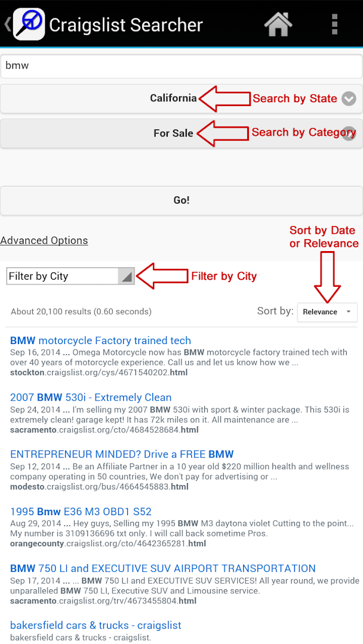Click the modesto.craigslist.org/bus/4664545883.html URL text
Image resolution: width=363 pixels, height=644 pixels.
[x=100, y=487]
